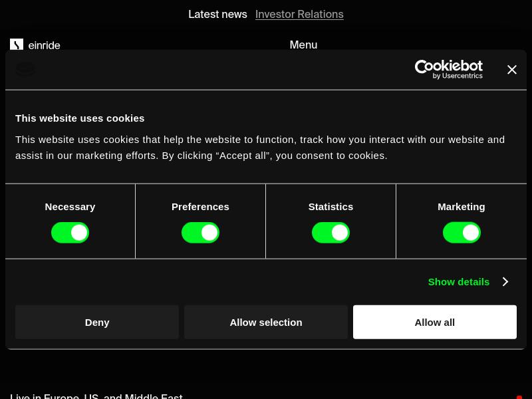Open the site Menu
This screenshot has height=399, width=532.
[303, 45]
